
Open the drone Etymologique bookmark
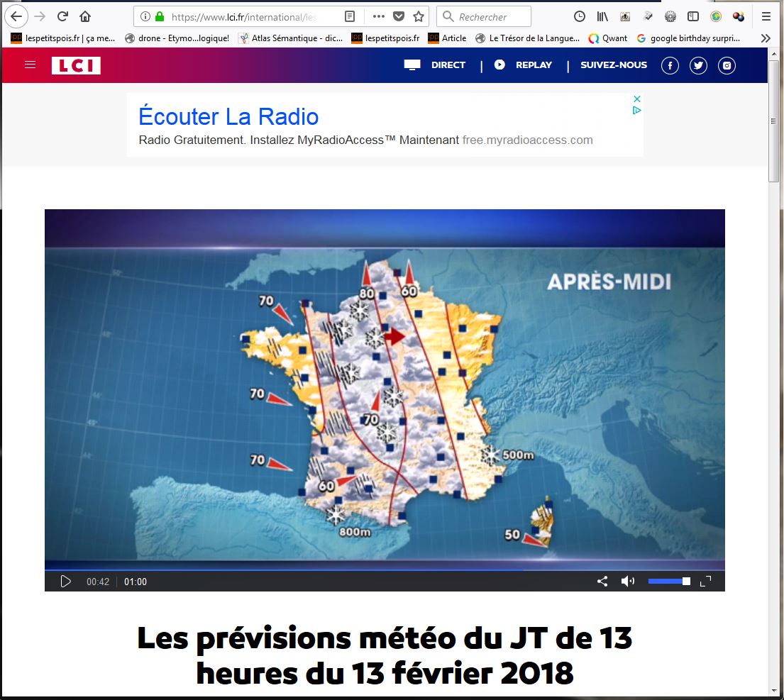(x=177, y=38)
